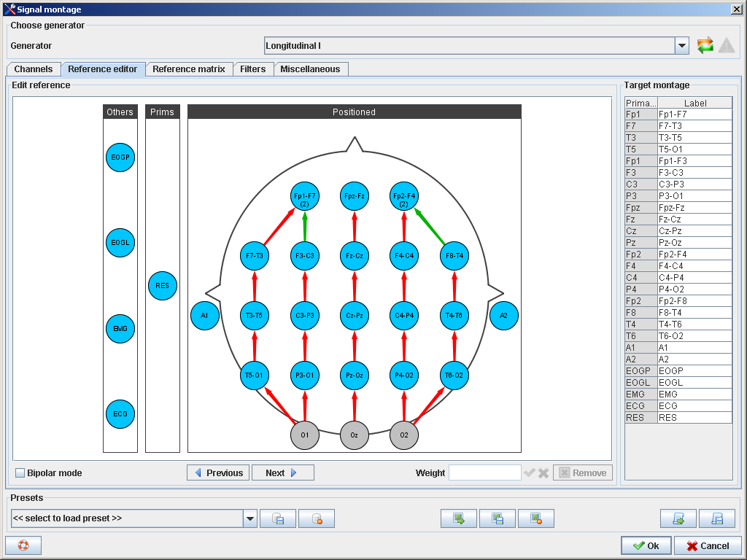This screenshot has height=560, width=747.
Task: Click the lifebuoy help button
Action: click(x=23, y=545)
